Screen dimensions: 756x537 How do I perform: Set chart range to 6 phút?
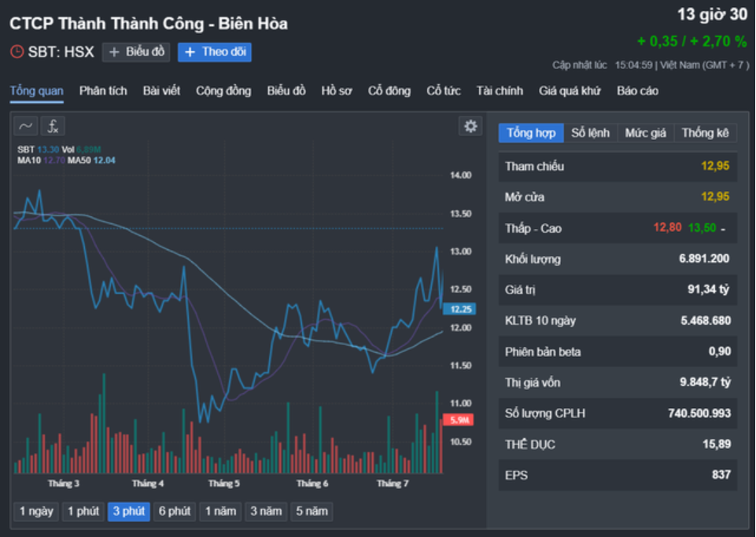(x=175, y=512)
